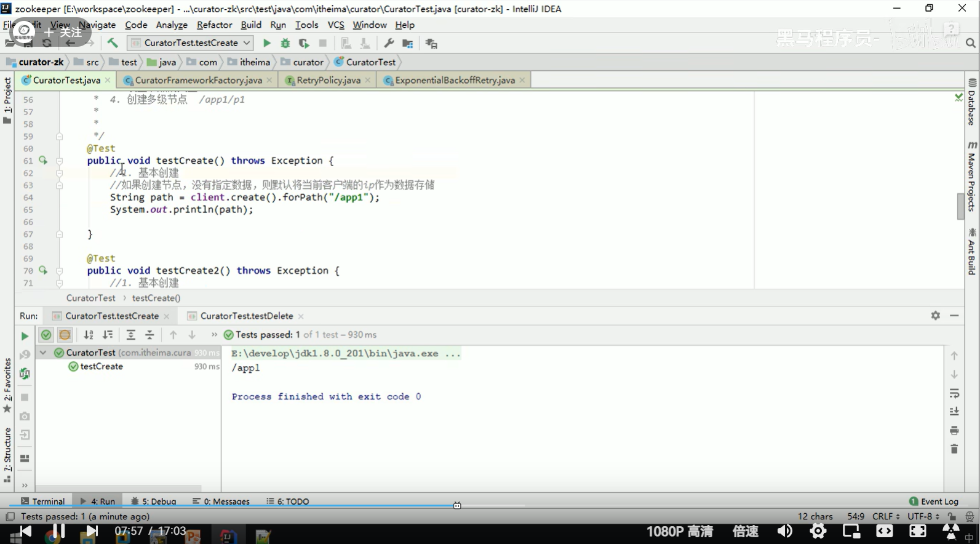Click the player's fullscreen icon

(917, 531)
